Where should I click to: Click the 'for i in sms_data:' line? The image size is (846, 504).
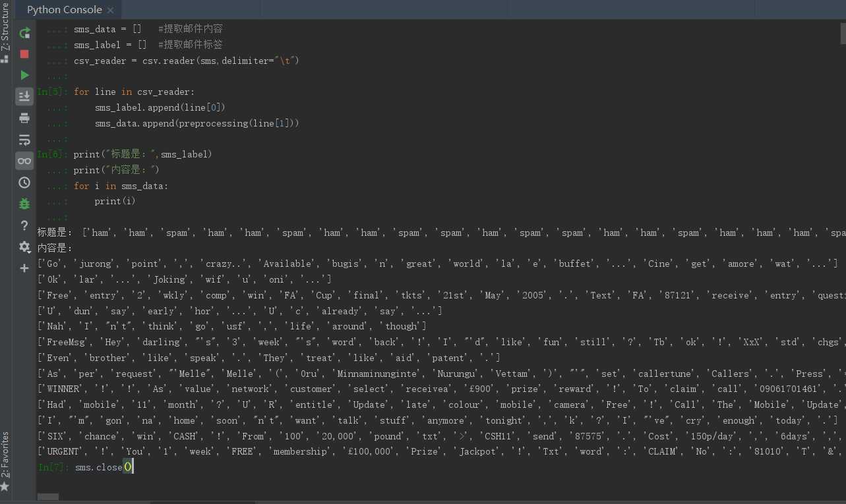pyautogui.click(x=121, y=186)
